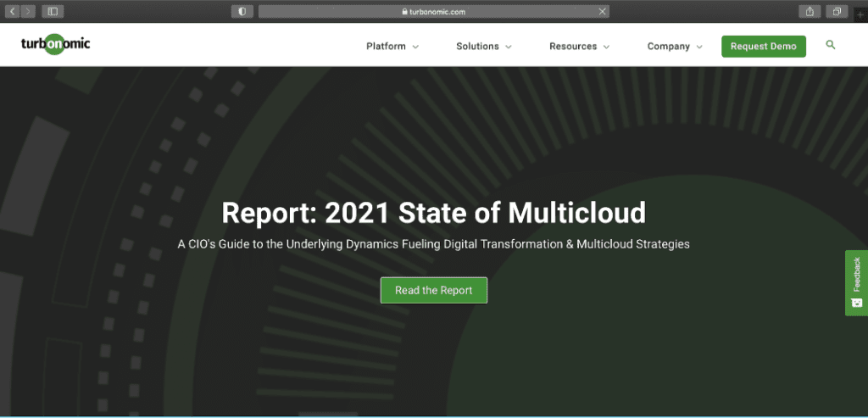Click the Turbonomic logo
The width and height of the screenshot is (868, 418).
click(56, 46)
